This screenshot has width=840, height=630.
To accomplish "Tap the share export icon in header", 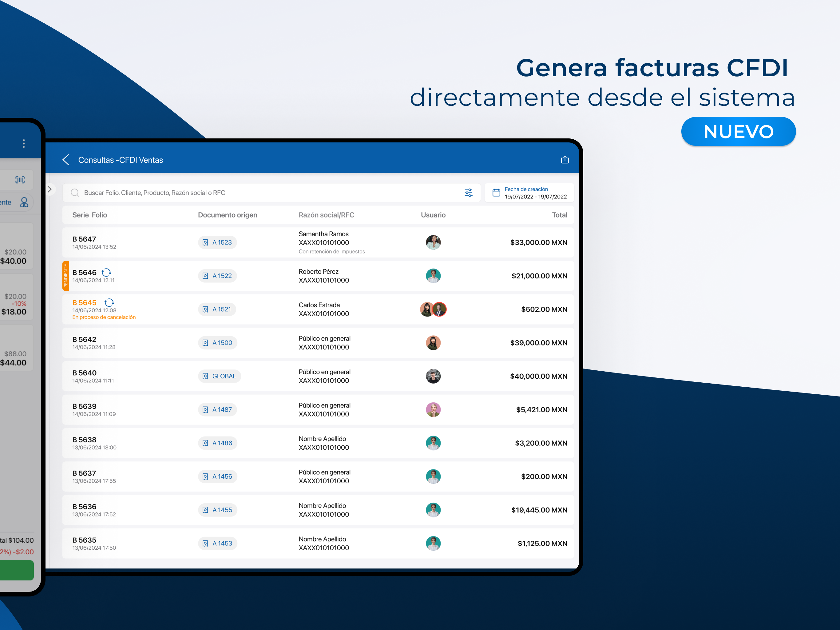I will click(565, 160).
